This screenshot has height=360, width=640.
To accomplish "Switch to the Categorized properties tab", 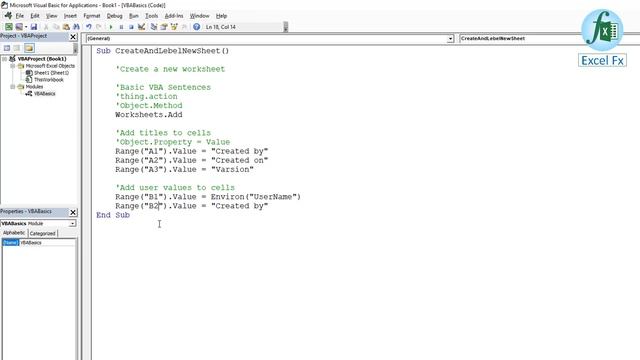I will pos(42,233).
